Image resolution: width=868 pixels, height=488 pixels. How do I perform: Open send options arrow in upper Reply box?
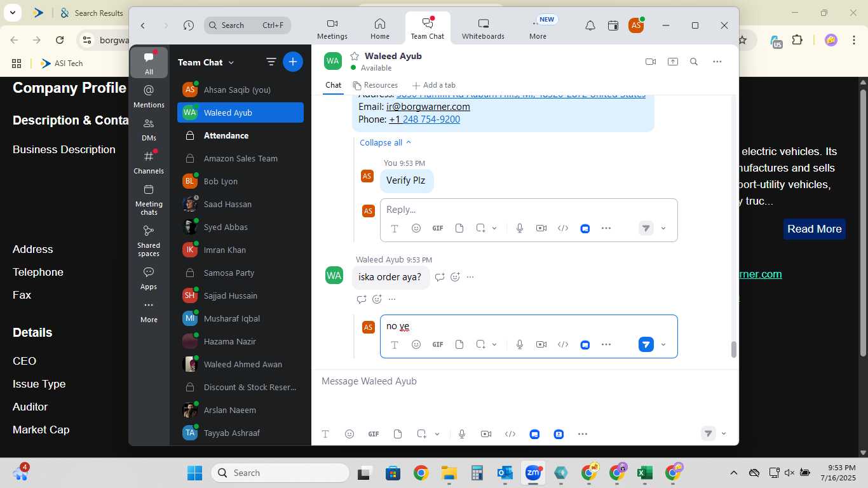pyautogui.click(x=663, y=228)
